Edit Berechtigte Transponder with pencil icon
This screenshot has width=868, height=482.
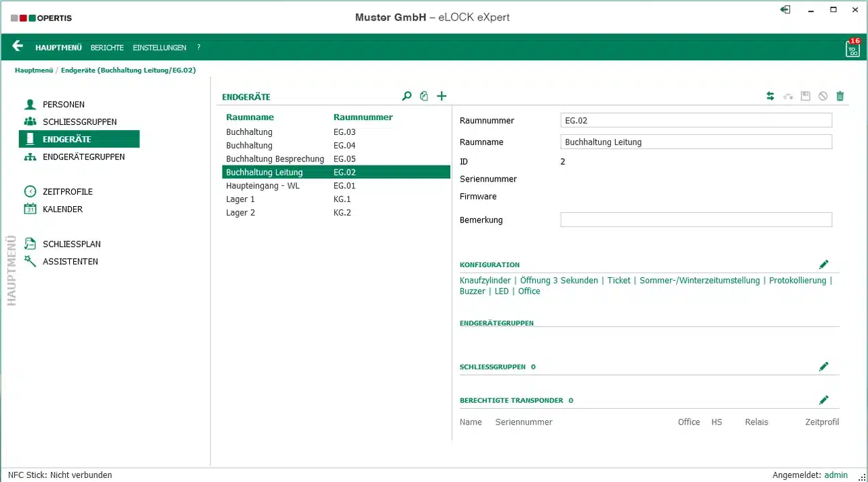pyautogui.click(x=824, y=400)
